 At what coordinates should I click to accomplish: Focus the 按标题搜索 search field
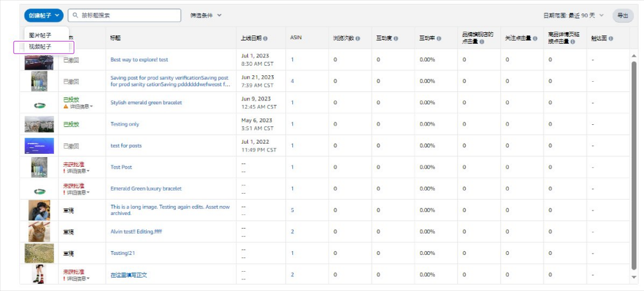(x=124, y=15)
